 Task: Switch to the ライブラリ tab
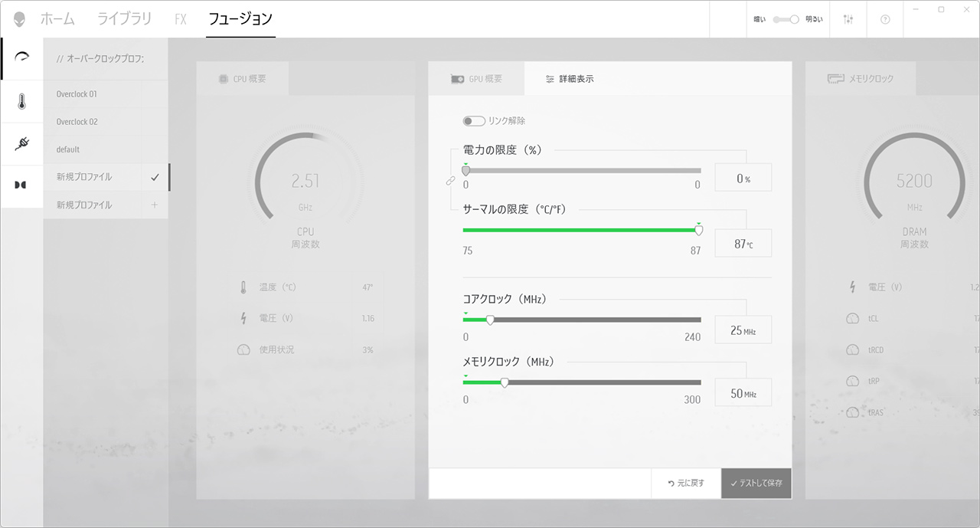tap(124, 19)
